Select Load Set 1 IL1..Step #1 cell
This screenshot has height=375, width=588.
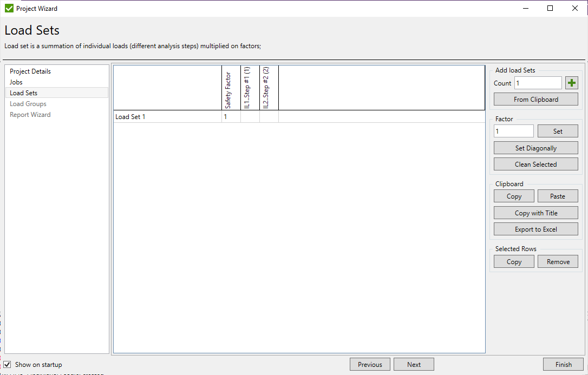pyautogui.click(x=250, y=116)
